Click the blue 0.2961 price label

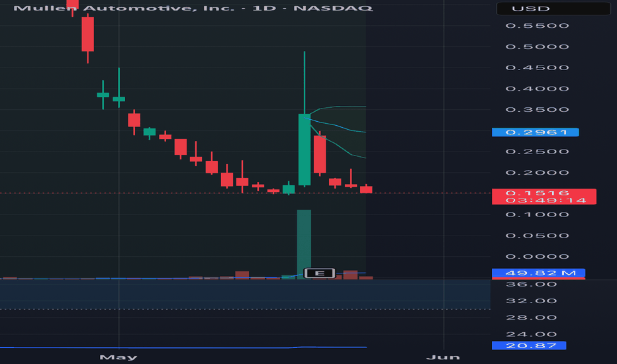535,132
